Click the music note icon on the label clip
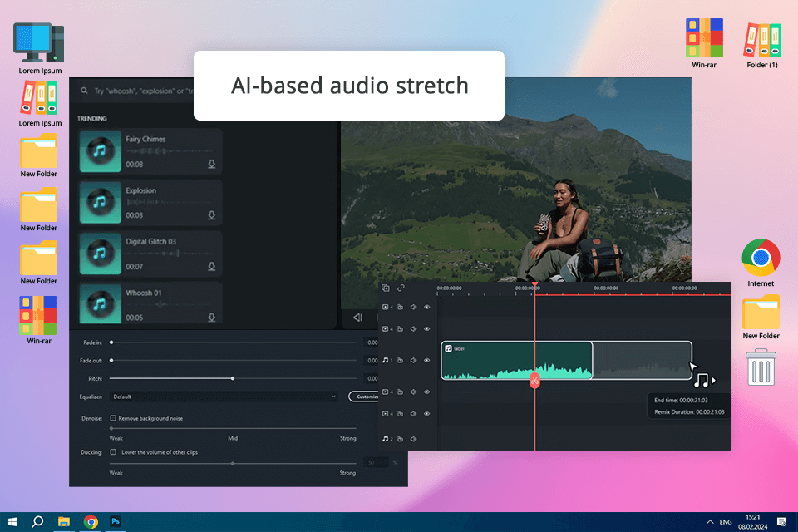 [448, 349]
